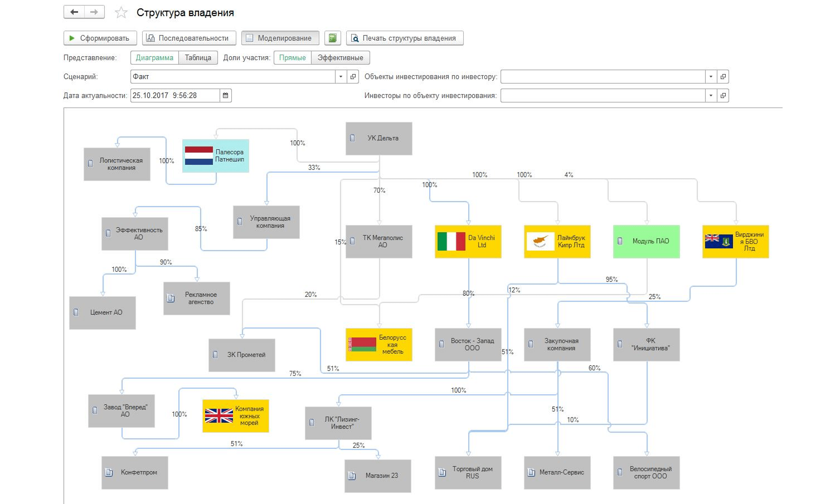Open calendar picker for Дата актуальности
The width and height of the screenshot is (840, 504).
pyautogui.click(x=226, y=95)
